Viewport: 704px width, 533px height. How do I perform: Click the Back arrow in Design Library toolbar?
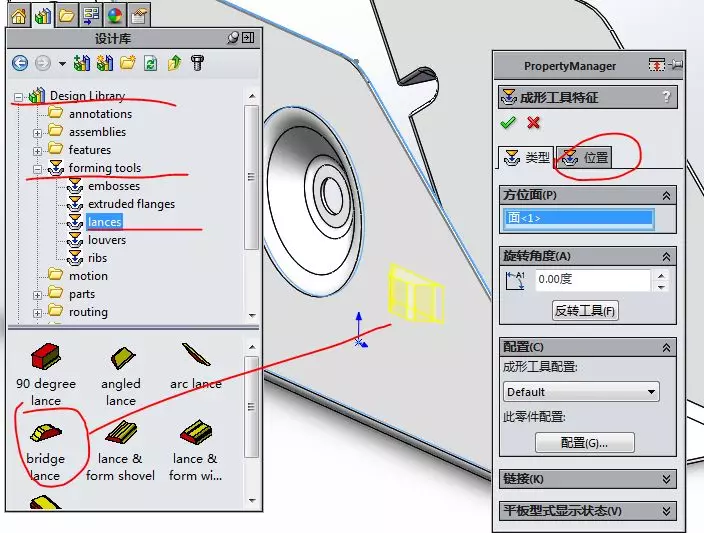point(20,63)
